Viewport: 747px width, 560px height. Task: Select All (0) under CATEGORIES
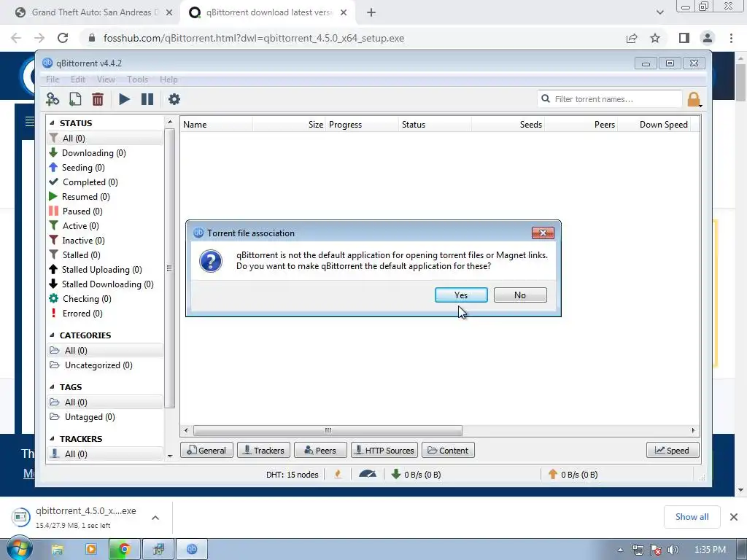(105, 351)
